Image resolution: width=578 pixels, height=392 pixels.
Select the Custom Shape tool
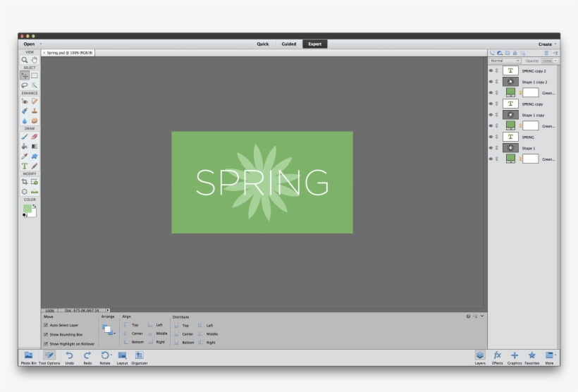click(35, 157)
